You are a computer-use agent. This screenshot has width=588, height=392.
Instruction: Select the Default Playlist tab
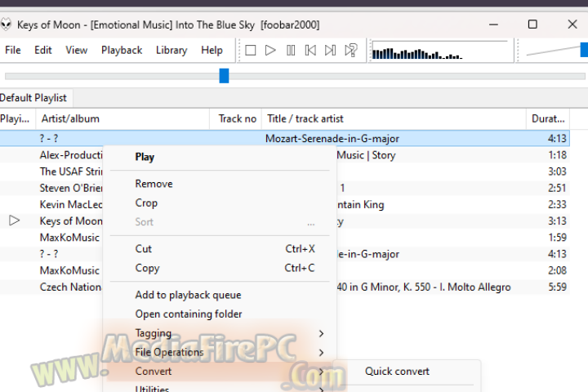33,98
